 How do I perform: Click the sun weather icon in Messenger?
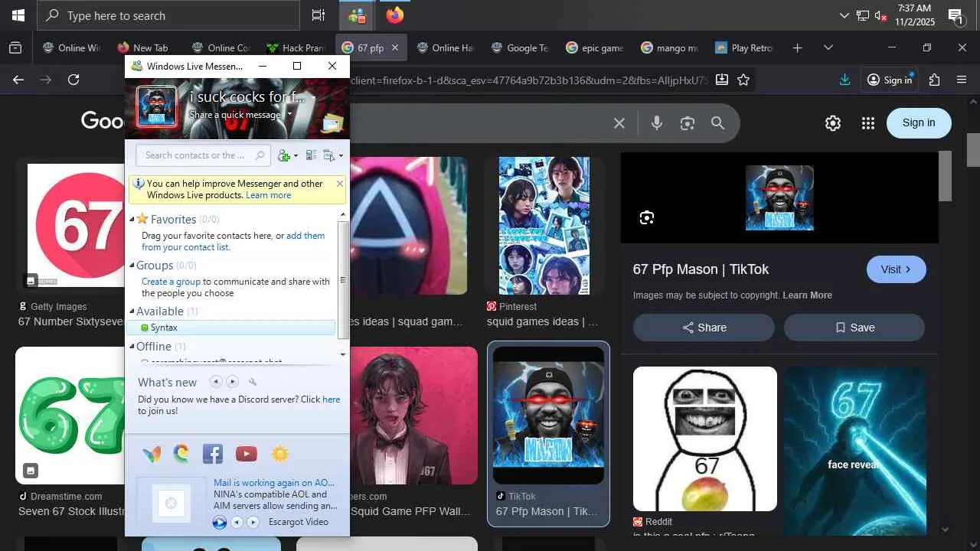[280, 454]
